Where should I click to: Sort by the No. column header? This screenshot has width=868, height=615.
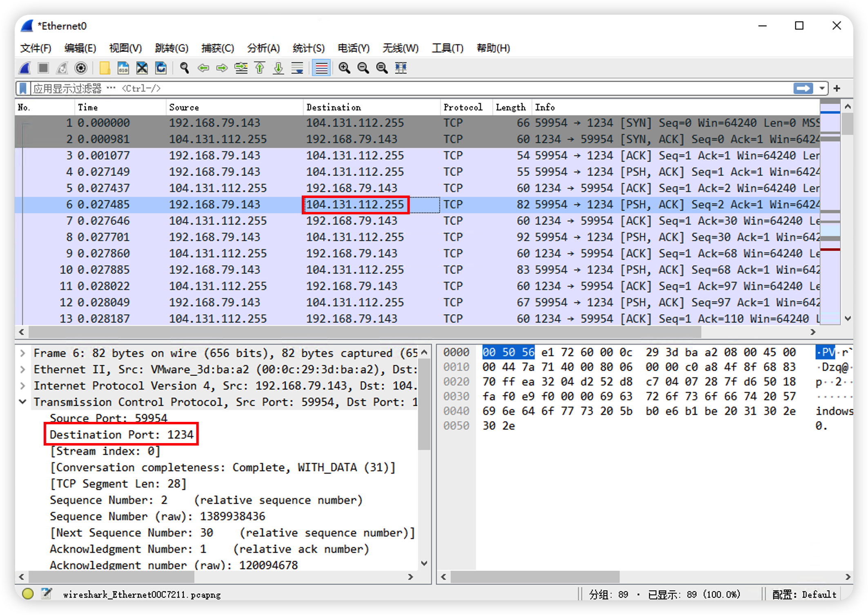(x=45, y=107)
